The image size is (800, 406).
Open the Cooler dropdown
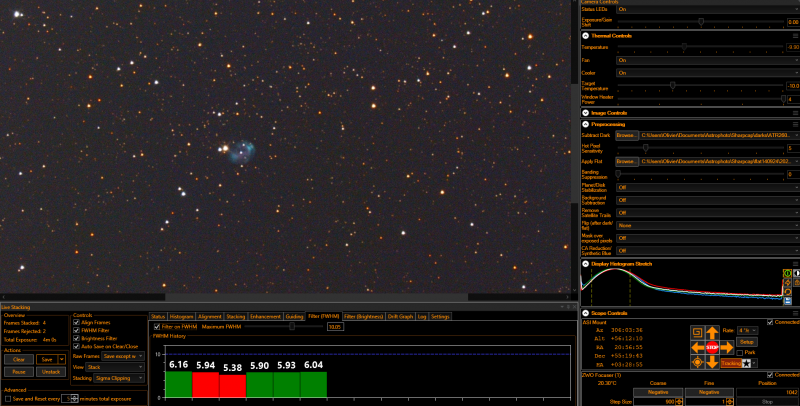coord(708,73)
